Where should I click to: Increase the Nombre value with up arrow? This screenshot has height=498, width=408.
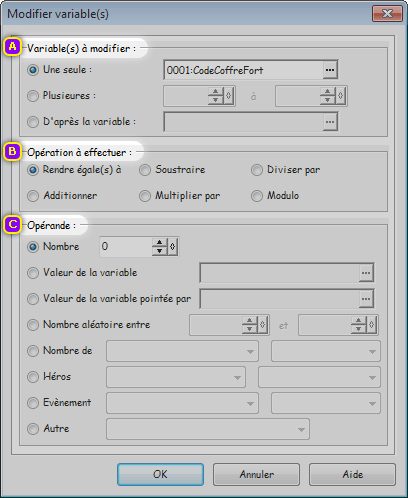point(160,243)
